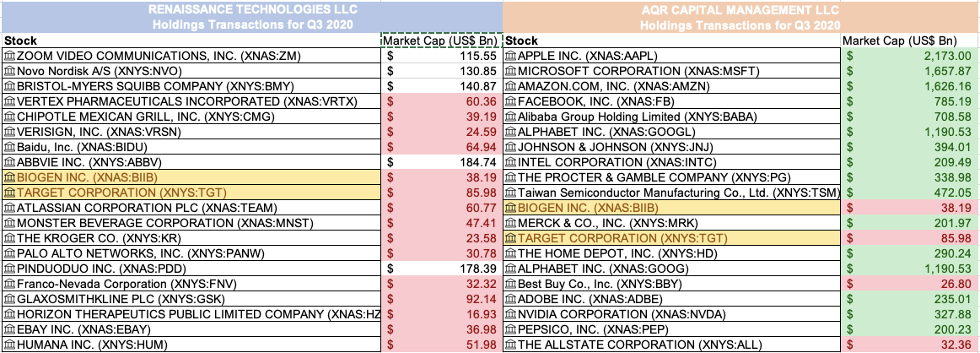Screen dimensions: 980x353
Task: Click stock icon for THE HOME DEPOT, INC.
Action: click(x=510, y=253)
